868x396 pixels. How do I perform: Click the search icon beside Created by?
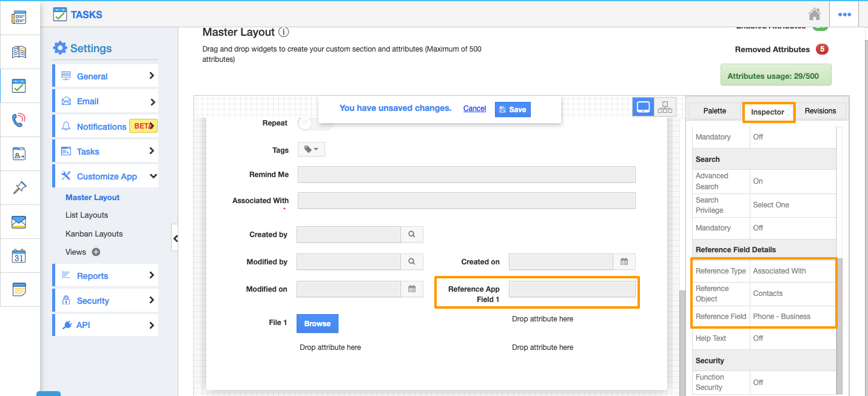[412, 234]
